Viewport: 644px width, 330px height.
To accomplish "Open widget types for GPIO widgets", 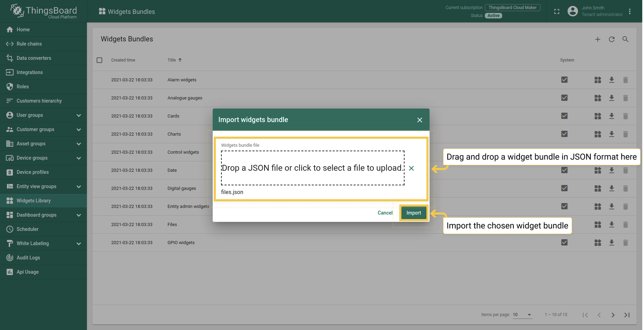I will pyautogui.click(x=598, y=243).
